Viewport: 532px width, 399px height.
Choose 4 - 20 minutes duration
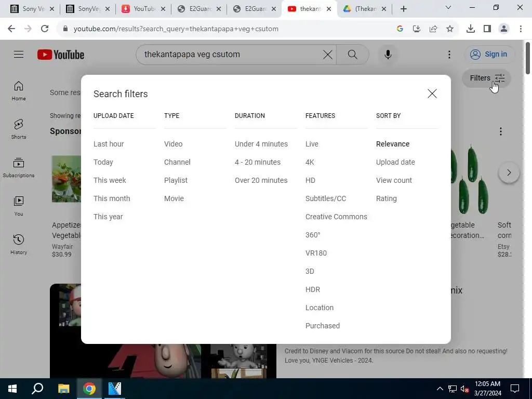(258, 162)
